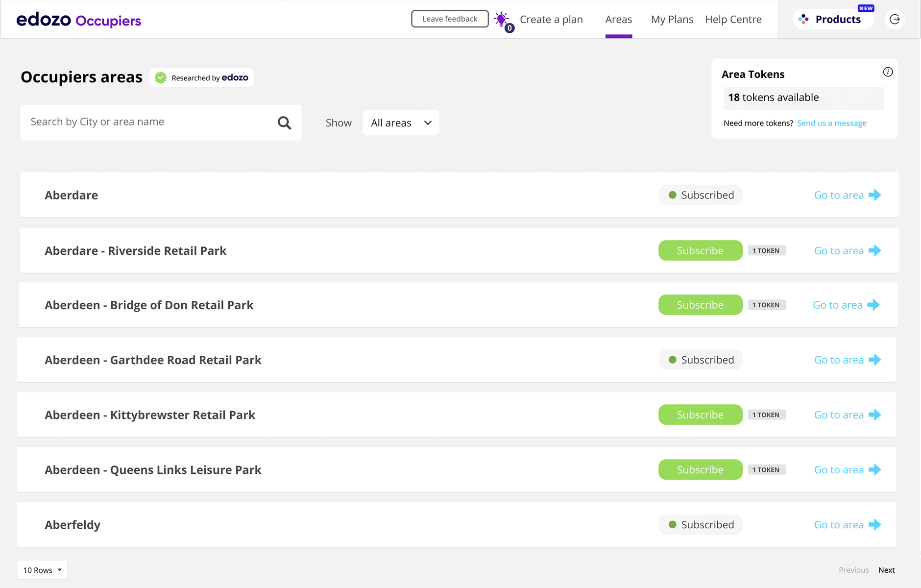Open the Products menu button
Viewport: 921px width, 588px height.
(833, 19)
